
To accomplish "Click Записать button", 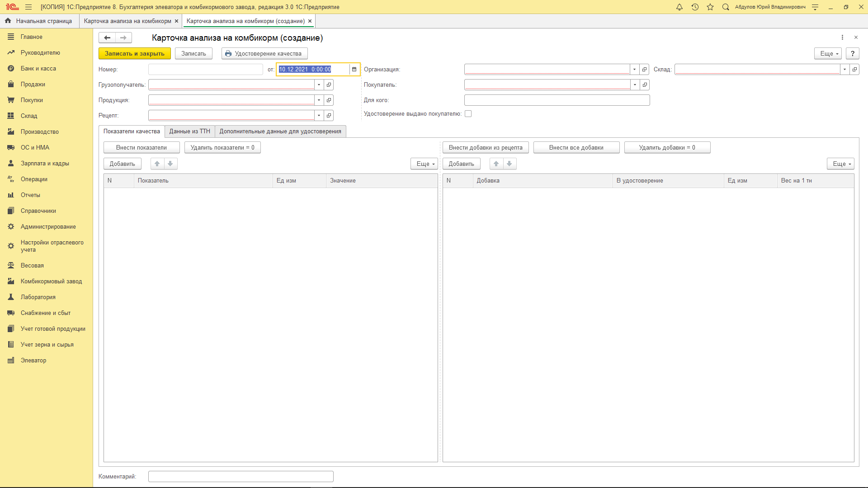I will (x=193, y=53).
